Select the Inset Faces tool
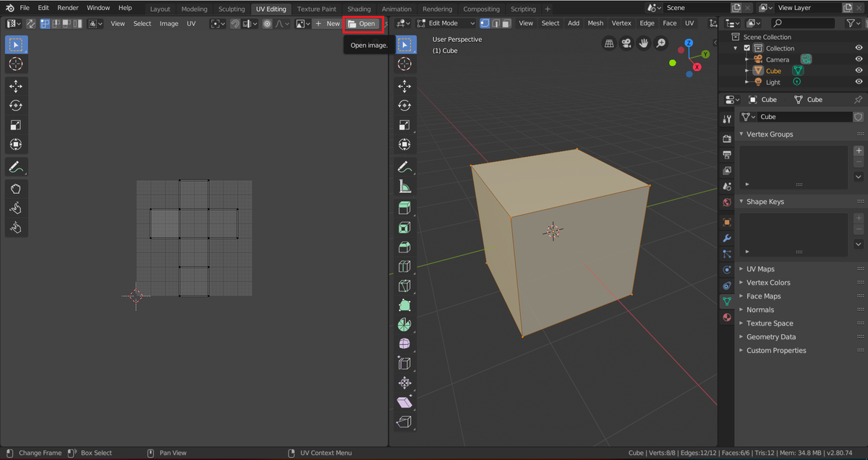The width and height of the screenshot is (868, 460). coord(404,228)
